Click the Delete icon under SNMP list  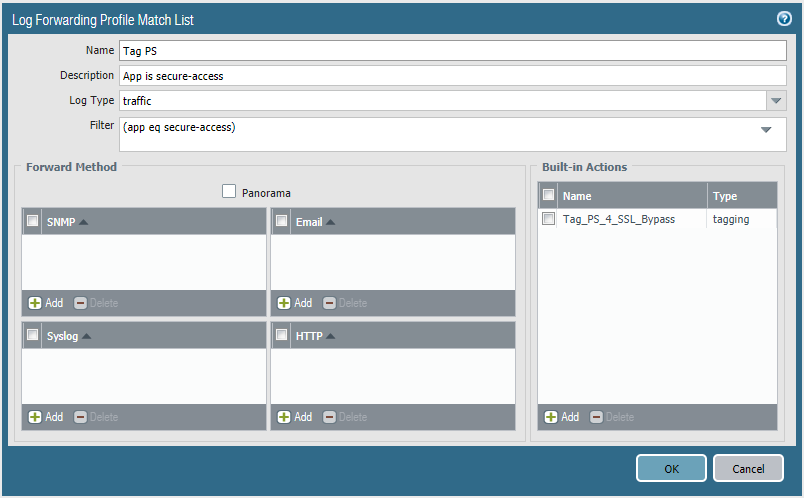(x=81, y=303)
